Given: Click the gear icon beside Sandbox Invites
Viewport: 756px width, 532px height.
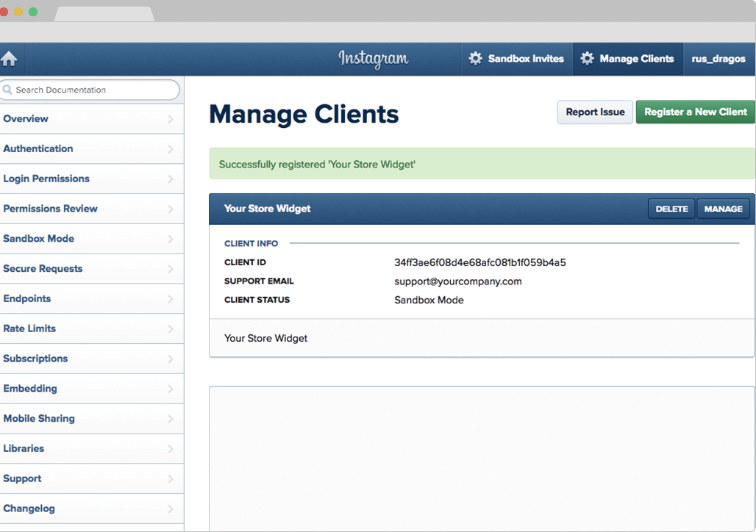Looking at the screenshot, I should [476, 59].
